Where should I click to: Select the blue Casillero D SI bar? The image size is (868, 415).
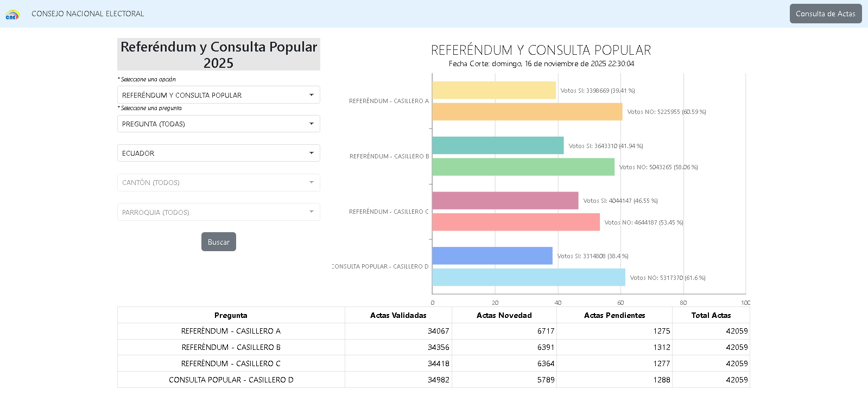pos(492,256)
